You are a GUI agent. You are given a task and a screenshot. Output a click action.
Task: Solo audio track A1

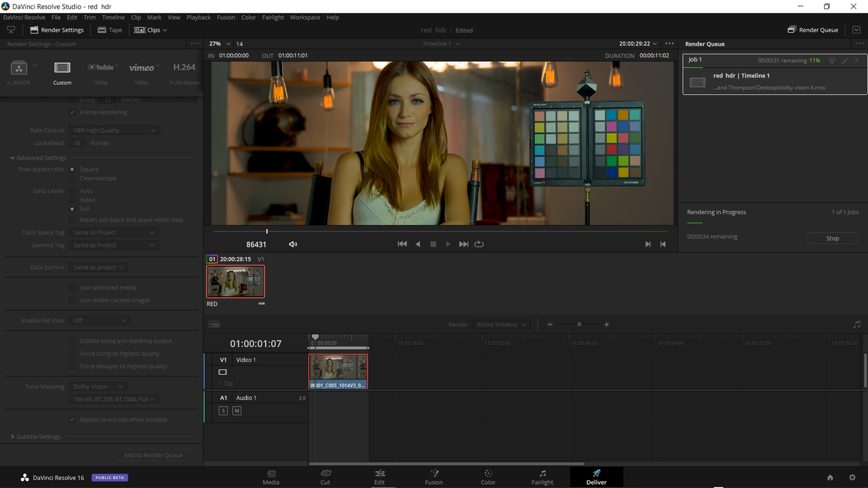click(x=223, y=411)
